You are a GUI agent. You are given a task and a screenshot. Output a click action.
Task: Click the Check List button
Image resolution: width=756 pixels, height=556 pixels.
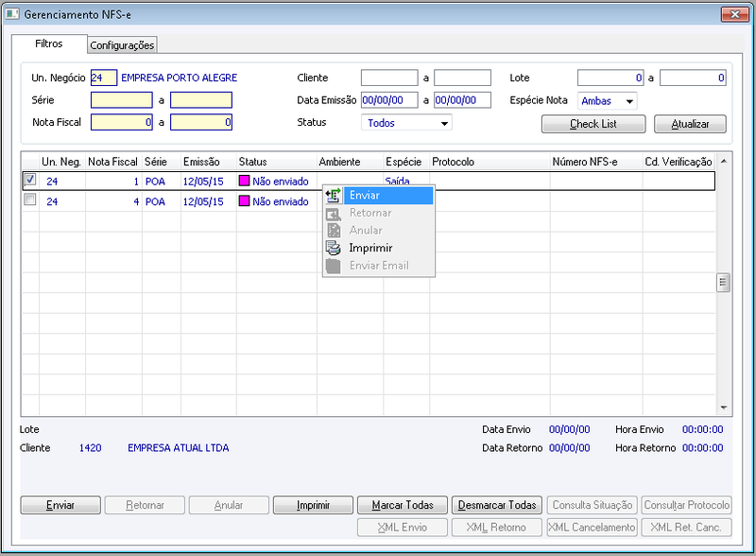tap(593, 124)
